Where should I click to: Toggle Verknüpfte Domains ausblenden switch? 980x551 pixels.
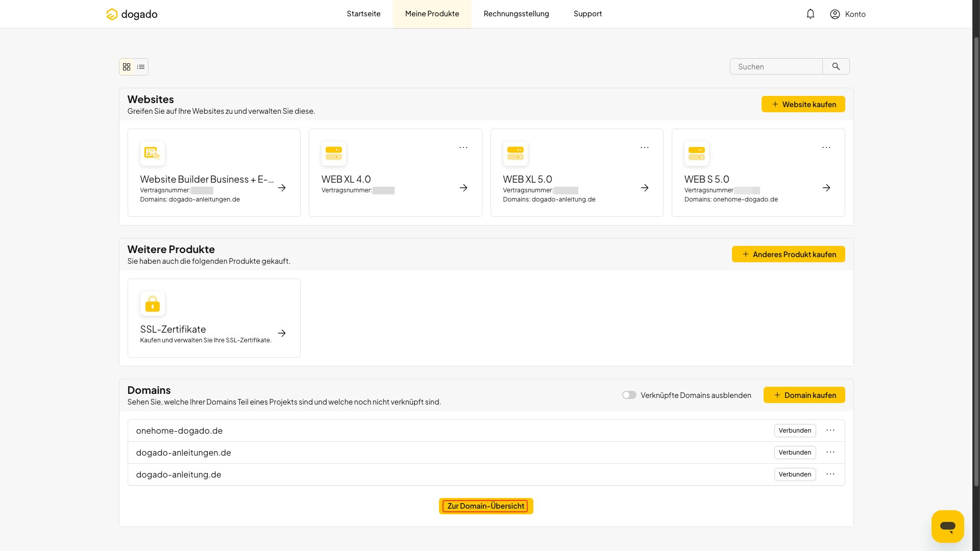tap(629, 395)
